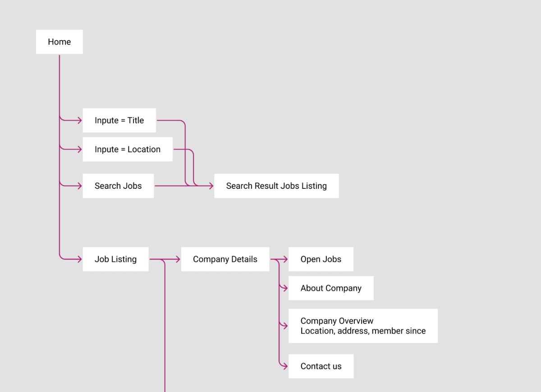Select the About Company box

coord(331,288)
